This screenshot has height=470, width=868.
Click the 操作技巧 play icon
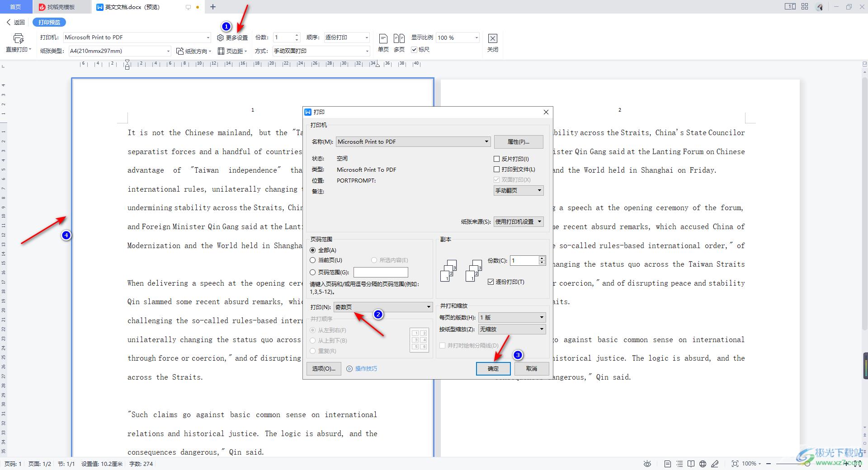point(349,369)
